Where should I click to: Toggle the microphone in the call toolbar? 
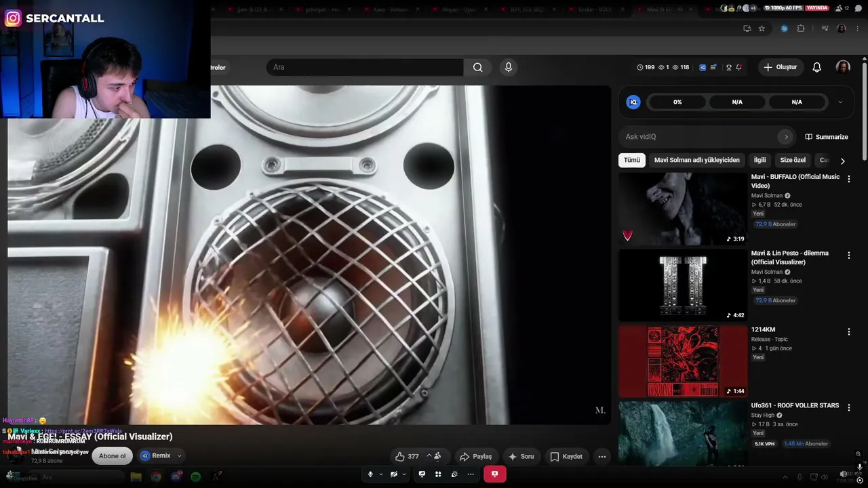point(370,474)
